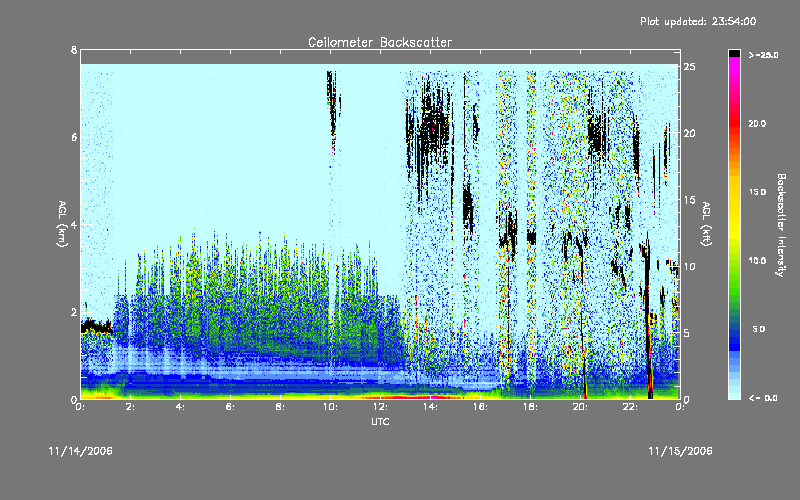
Task: Click the "AGL (kft)" right axis label
Action: [x=706, y=224]
